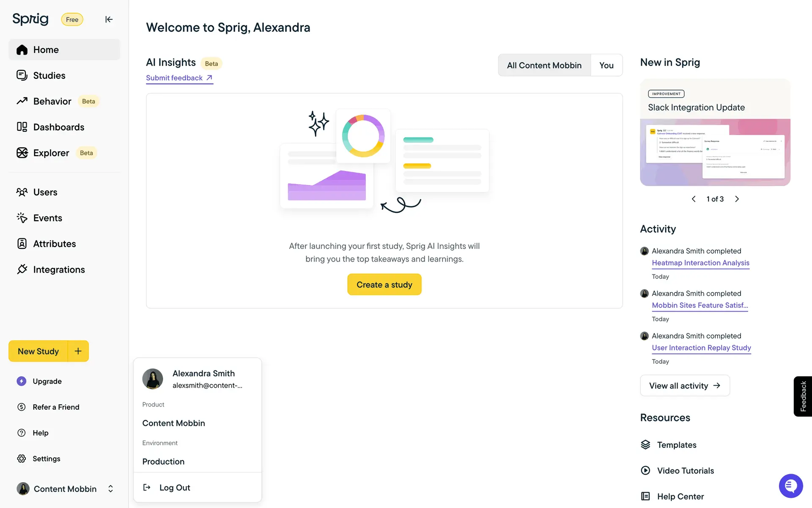Select Log Out from account menu
812x508 pixels.
point(175,488)
